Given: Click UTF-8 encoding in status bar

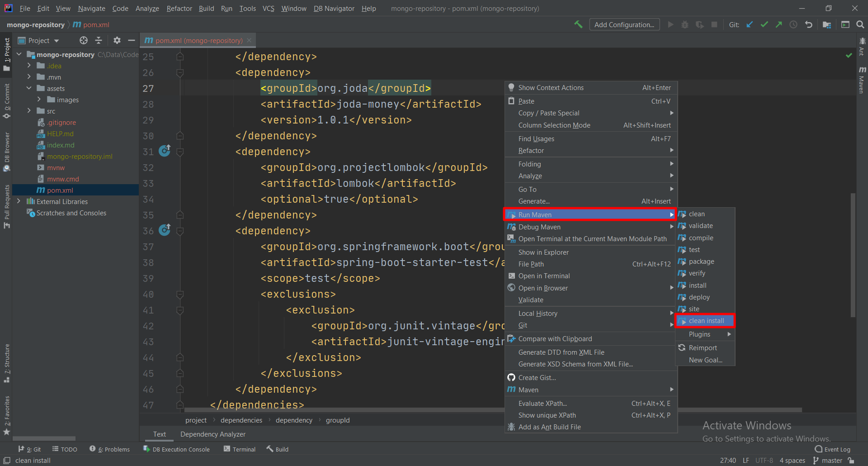Looking at the screenshot, I should [764, 461].
